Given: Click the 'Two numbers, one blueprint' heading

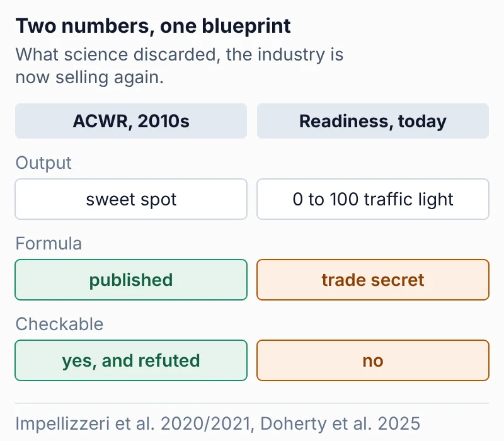Looking at the screenshot, I should [153, 26].
